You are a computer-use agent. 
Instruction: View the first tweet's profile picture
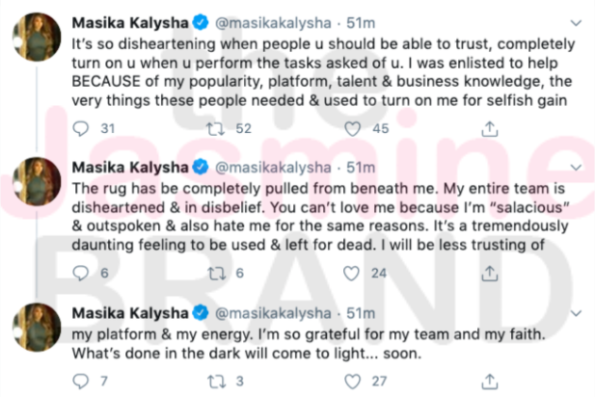[37, 37]
